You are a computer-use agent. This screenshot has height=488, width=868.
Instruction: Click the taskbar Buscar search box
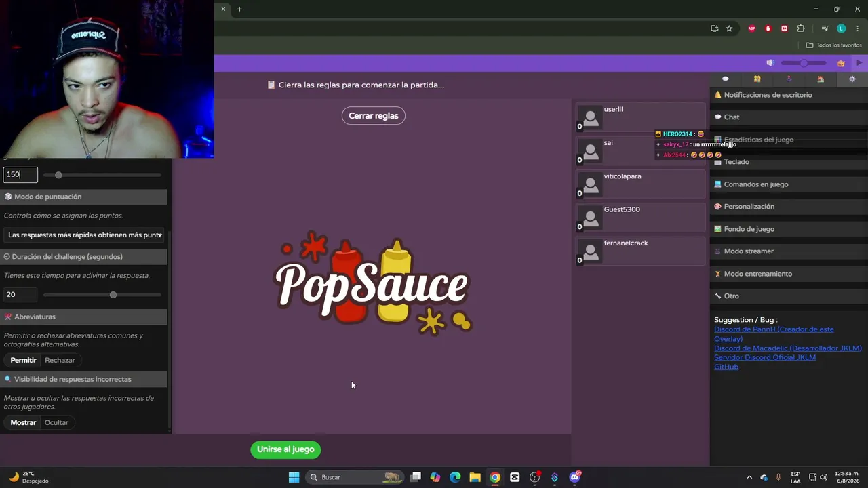[x=355, y=477]
